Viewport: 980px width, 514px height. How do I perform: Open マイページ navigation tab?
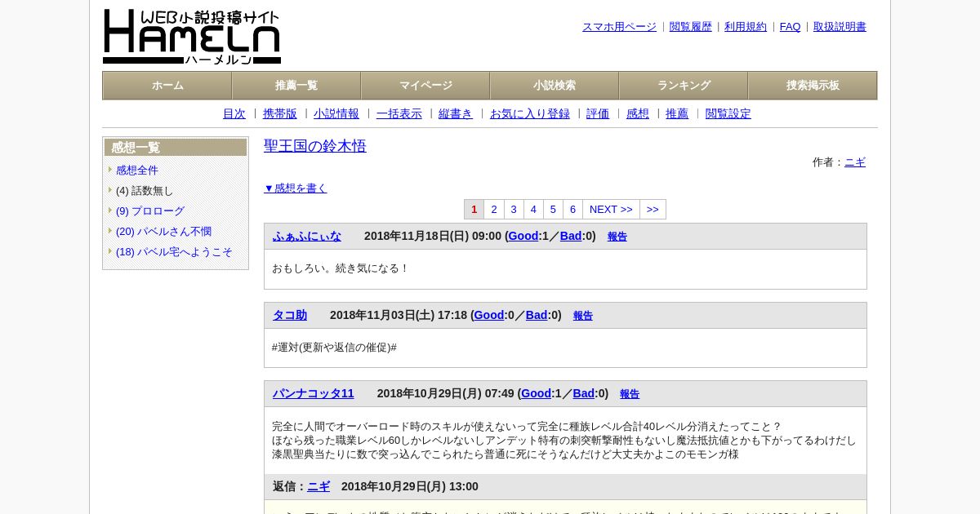(425, 86)
